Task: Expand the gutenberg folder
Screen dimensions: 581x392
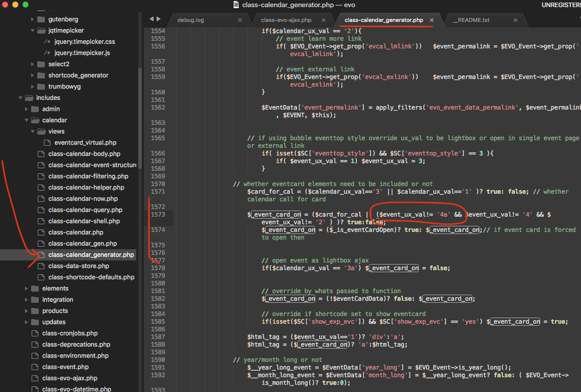Action: pos(33,19)
